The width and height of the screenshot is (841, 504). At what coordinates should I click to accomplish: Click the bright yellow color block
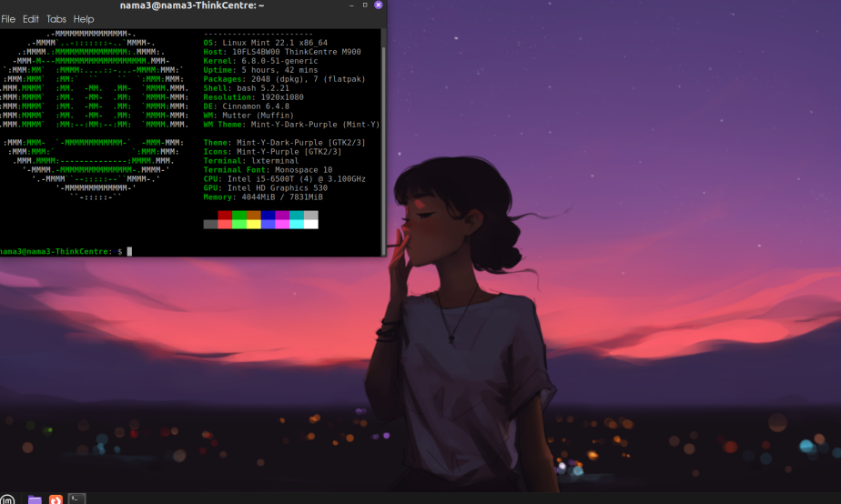pyautogui.click(x=254, y=224)
